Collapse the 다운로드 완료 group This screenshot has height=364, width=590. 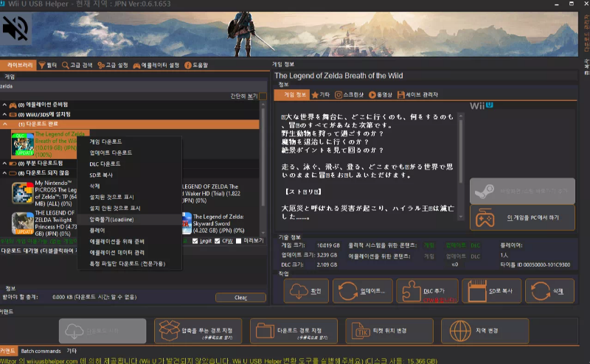click(x=4, y=124)
